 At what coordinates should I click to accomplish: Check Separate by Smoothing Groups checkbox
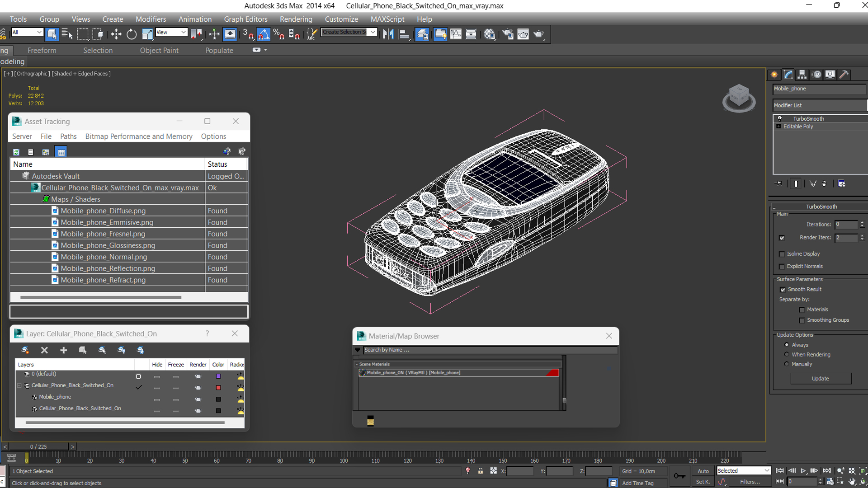(802, 320)
